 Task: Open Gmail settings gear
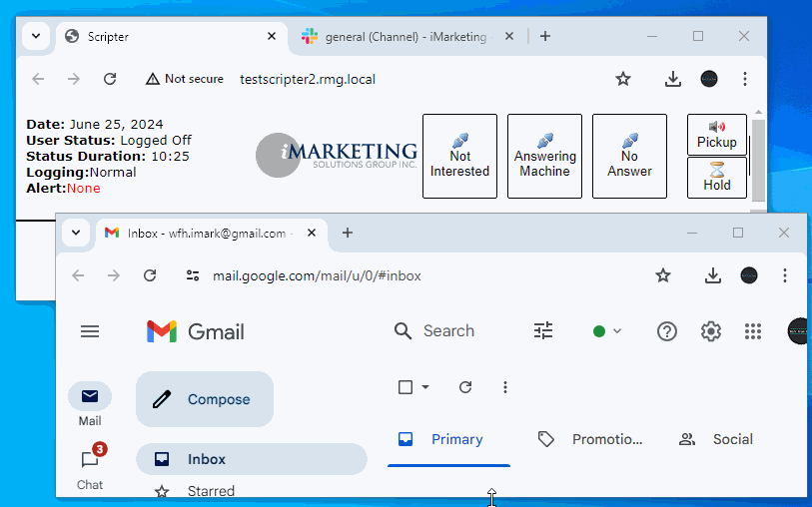(710, 331)
